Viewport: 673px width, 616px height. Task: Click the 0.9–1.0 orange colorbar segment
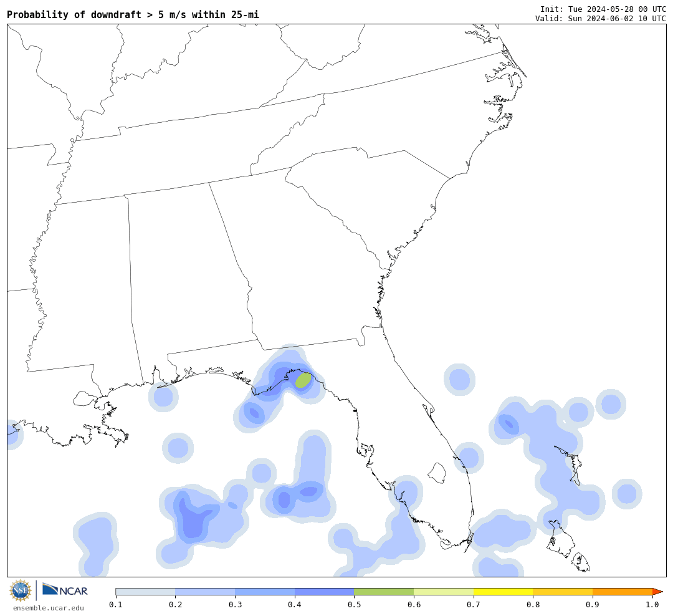pyautogui.click(x=623, y=592)
